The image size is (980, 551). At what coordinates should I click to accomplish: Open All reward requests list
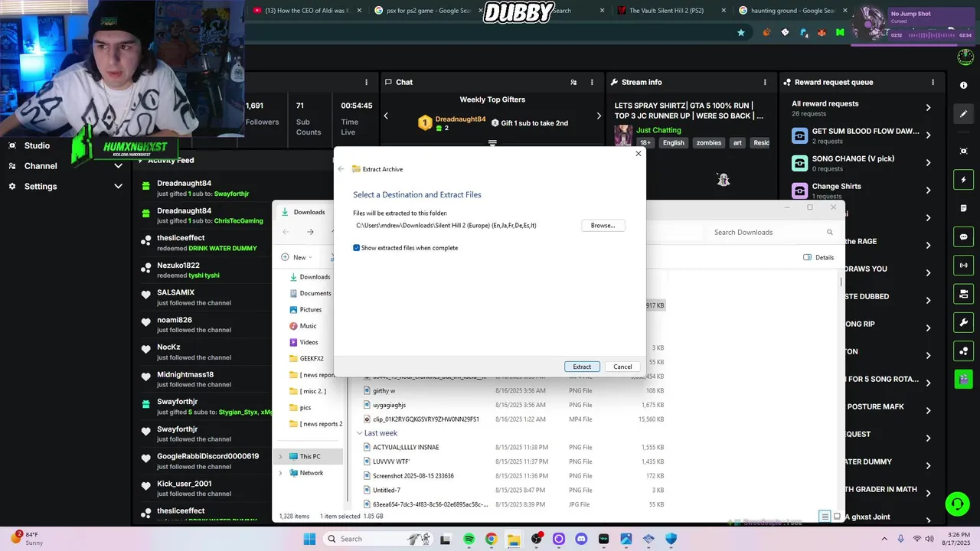(861, 108)
